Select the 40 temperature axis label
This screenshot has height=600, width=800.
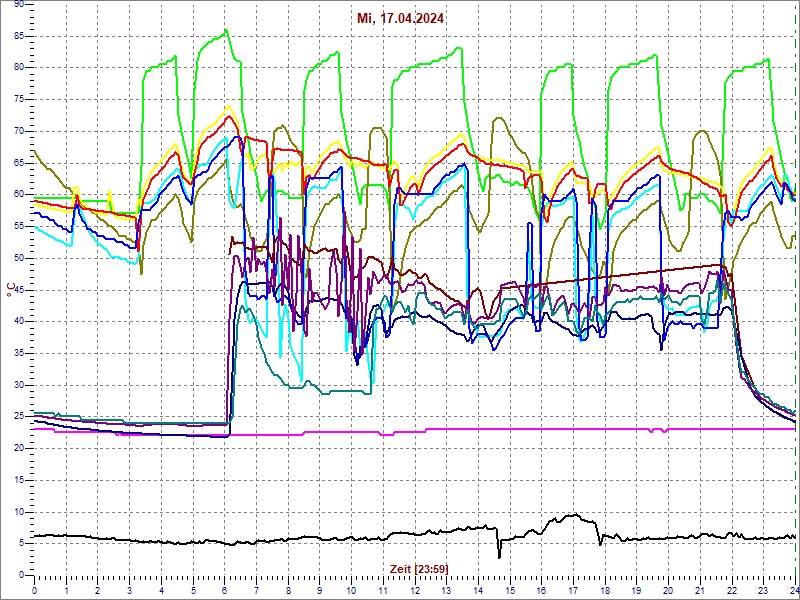tap(18, 322)
